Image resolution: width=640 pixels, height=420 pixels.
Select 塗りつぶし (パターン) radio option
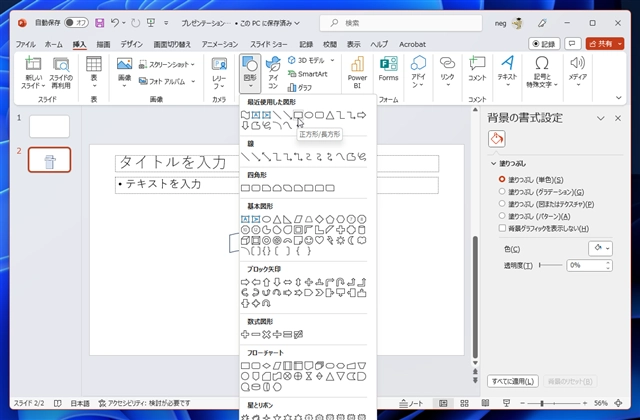(502, 216)
